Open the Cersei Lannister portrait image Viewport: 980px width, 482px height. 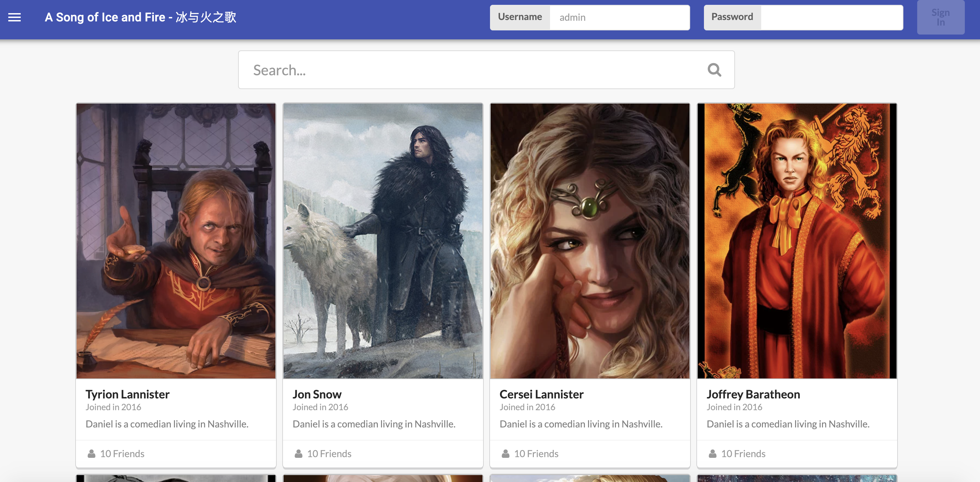point(590,241)
